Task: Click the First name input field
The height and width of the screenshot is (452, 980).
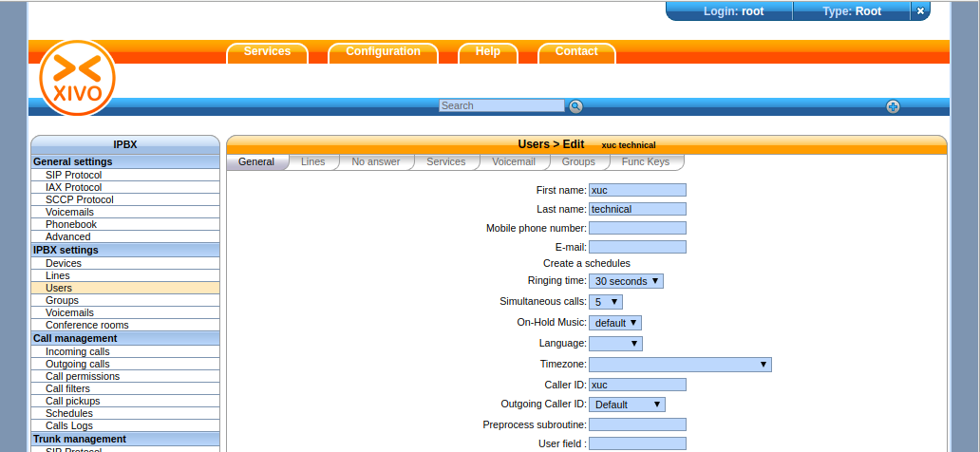Action: coord(637,190)
